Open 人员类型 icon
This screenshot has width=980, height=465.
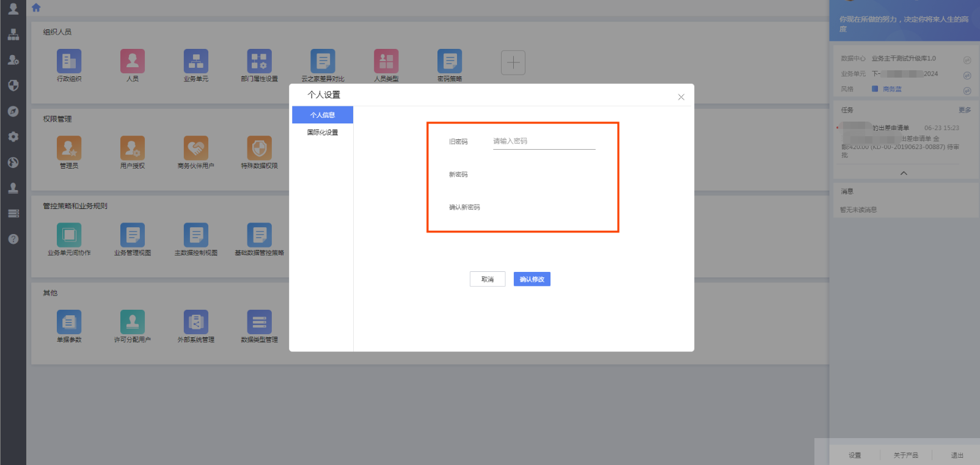(386, 61)
